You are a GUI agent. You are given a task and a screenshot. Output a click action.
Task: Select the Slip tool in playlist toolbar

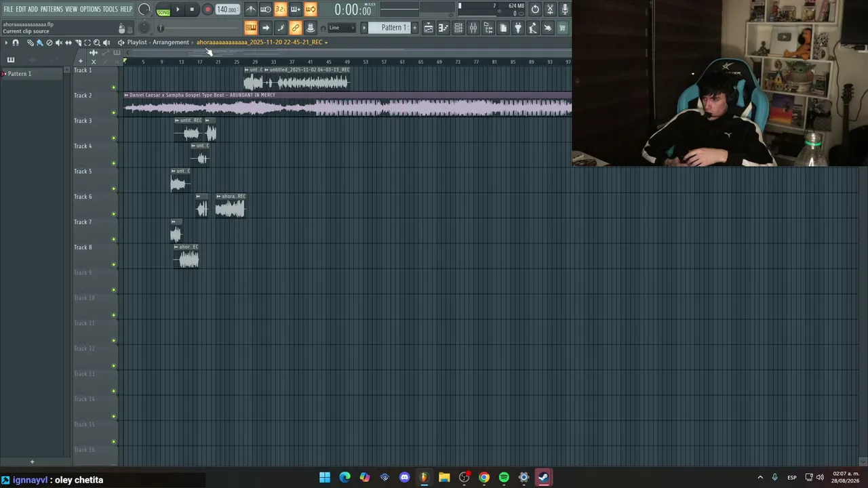pyautogui.click(x=68, y=43)
